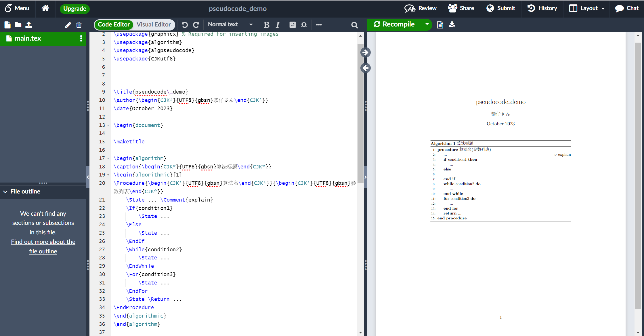The height and width of the screenshot is (336, 644).
Task: Open editor search magnifier icon
Action: click(x=354, y=25)
